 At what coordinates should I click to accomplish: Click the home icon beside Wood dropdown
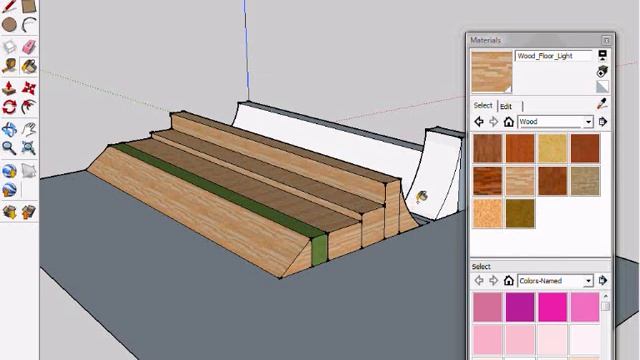[509, 122]
